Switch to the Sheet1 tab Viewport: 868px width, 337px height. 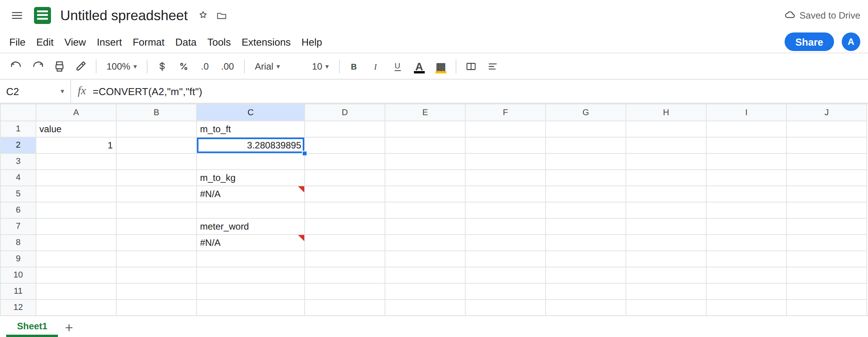[x=32, y=327]
